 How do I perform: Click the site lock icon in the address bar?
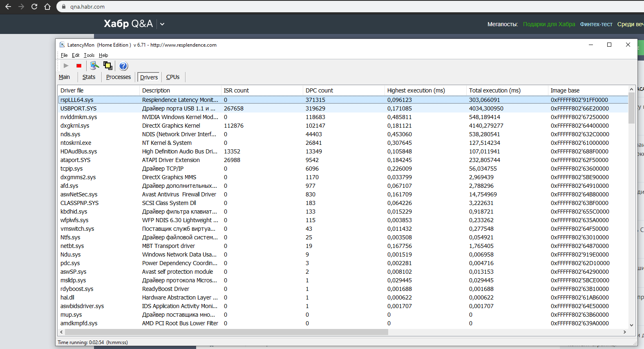click(x=63, y=7)
